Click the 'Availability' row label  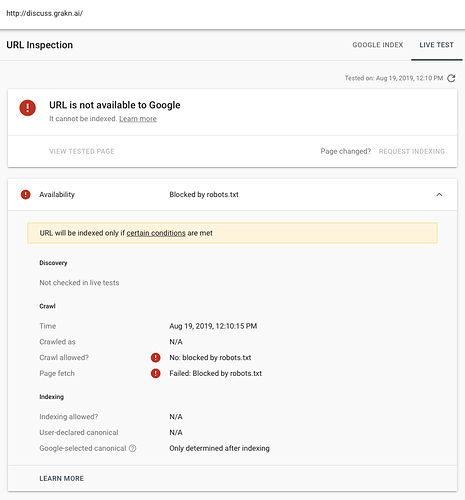coord(57,195)
